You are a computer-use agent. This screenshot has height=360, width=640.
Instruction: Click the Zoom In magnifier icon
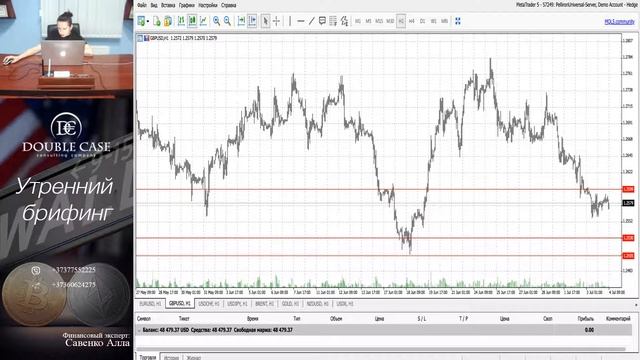pos(216,21)
